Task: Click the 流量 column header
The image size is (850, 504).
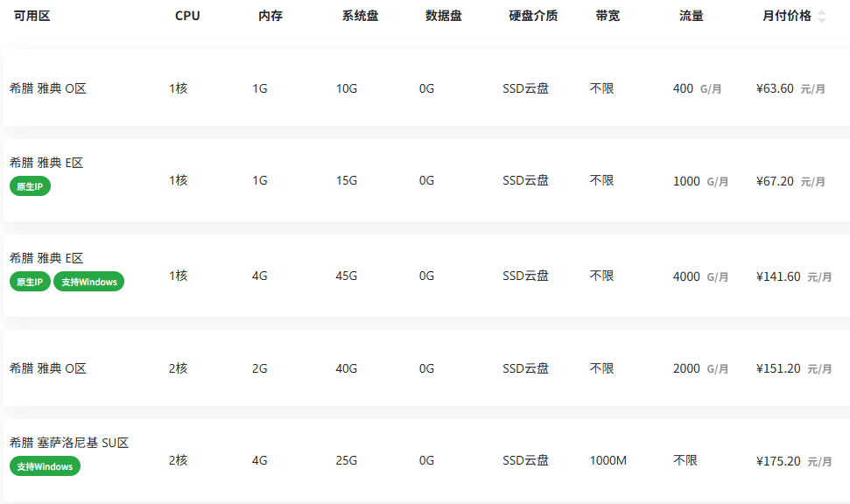Action: pyautogui.click(x=692, y=16)
